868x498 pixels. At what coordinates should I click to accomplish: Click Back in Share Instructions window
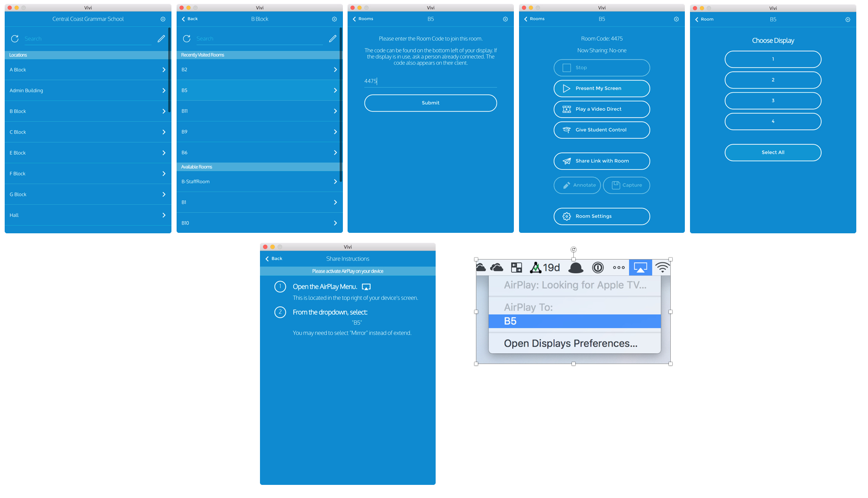coord(274,259)
